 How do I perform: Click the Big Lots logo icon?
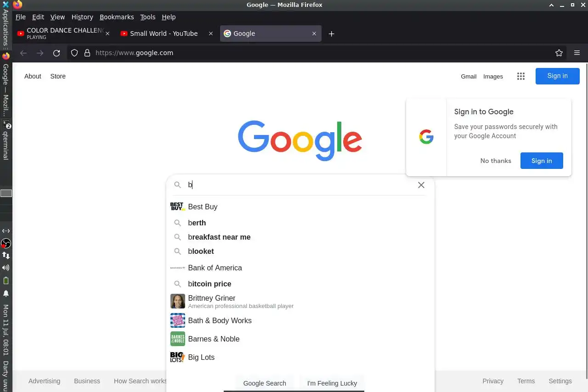(x=177, y=357)
